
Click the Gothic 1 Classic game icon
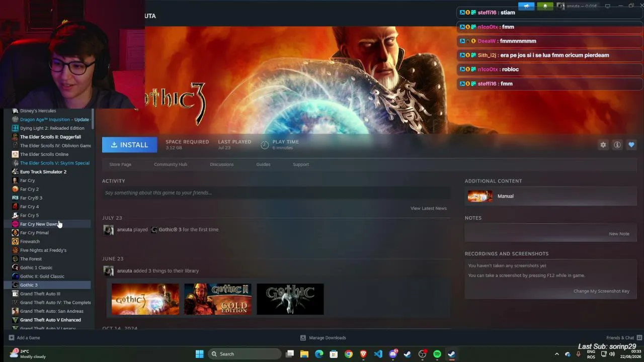(15, 267)
